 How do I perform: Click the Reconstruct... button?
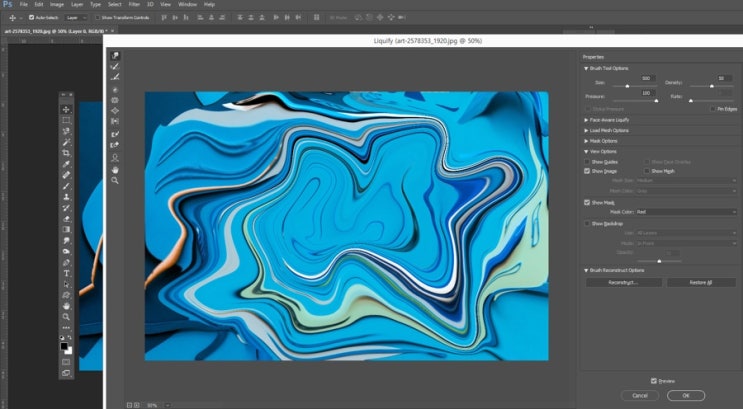[624, 282]
